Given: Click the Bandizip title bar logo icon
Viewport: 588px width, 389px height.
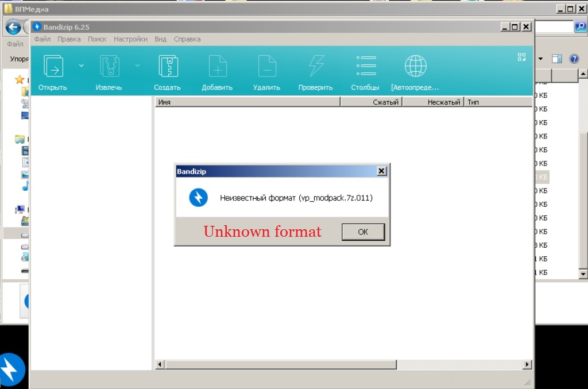Looking at the screenshot, I should click(37, 26).
